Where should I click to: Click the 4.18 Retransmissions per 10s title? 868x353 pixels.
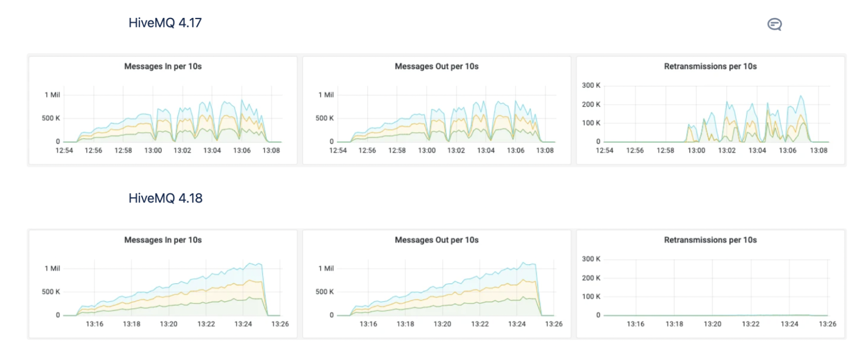click(x=710, y=240)
